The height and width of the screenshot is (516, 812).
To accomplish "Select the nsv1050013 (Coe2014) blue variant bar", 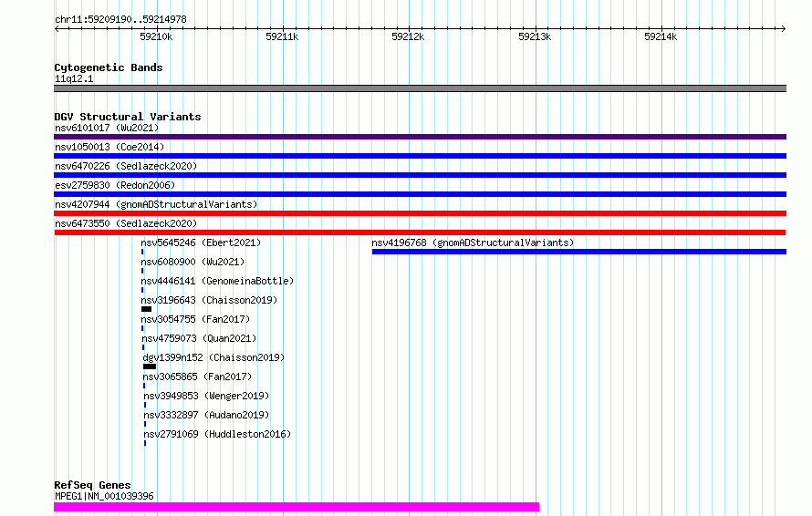I will point(420,156).
